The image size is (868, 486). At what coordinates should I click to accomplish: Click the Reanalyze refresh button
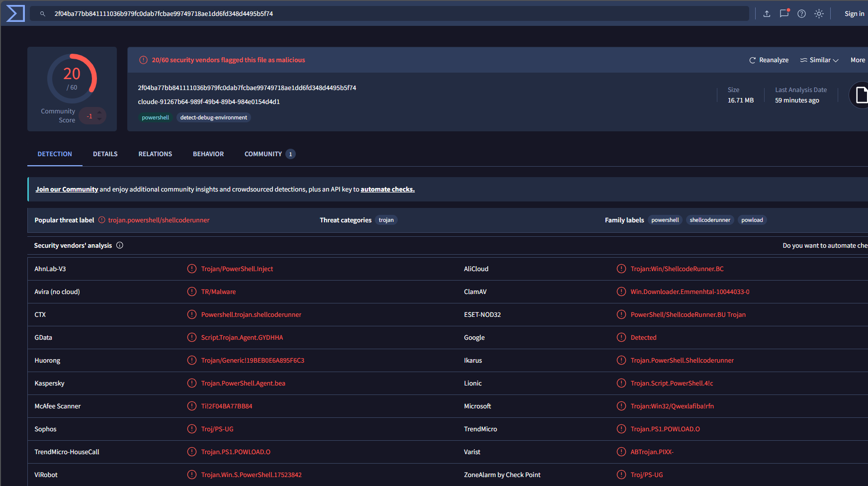(769, 60)
